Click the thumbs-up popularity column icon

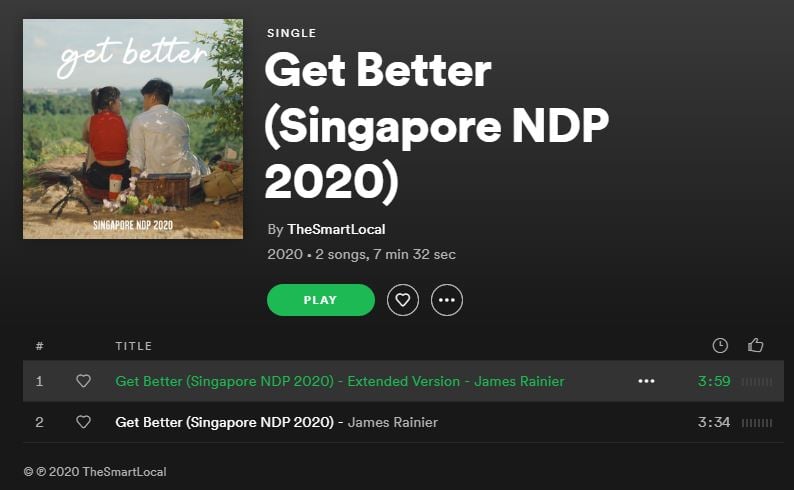click(x=756, y=345)
